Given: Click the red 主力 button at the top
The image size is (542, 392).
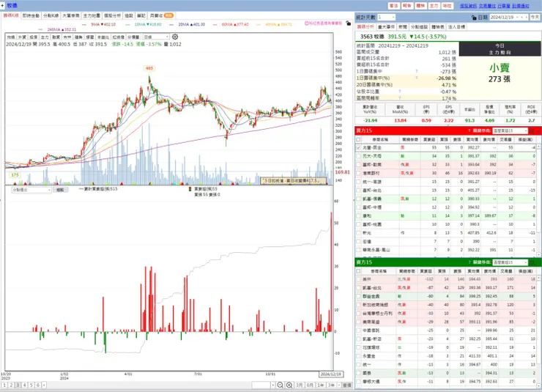Looking at the screenshot, I should tap(434, 6).
